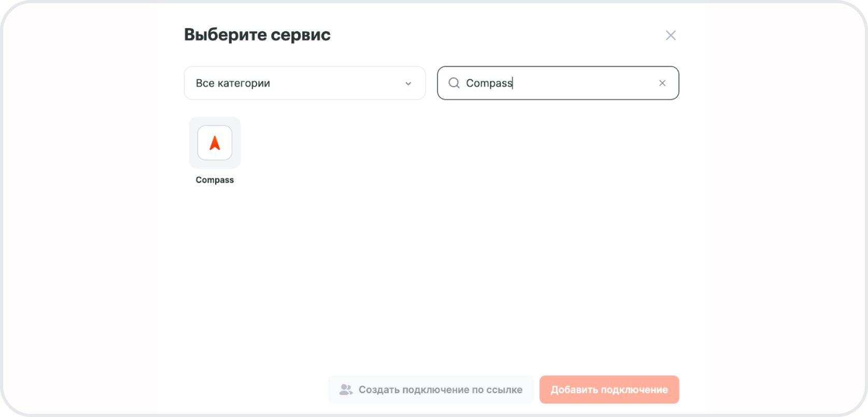
Task: Click the 'Все категории' label text
Action: pyautogui.click(x=233, y=83)
